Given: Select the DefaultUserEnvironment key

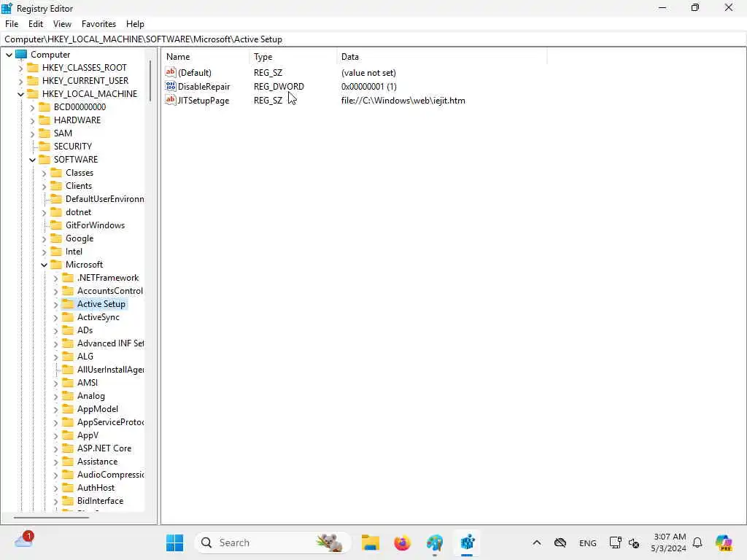Looking at the screenshot, I should pyautogui.click(x=105, y=198).
